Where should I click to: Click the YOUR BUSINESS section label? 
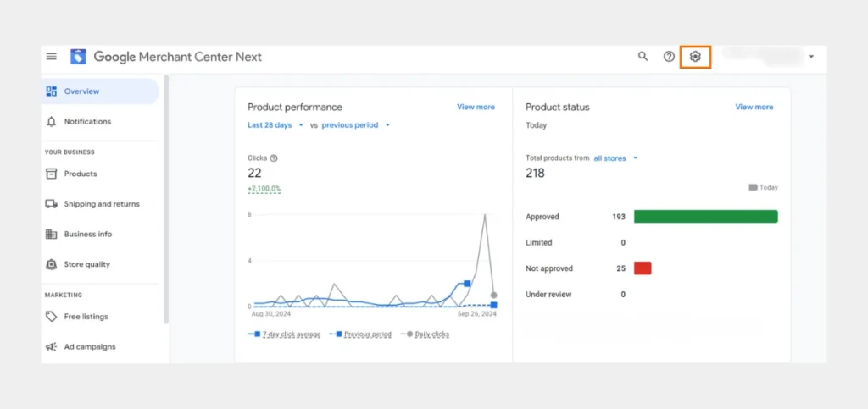[70, 152]
